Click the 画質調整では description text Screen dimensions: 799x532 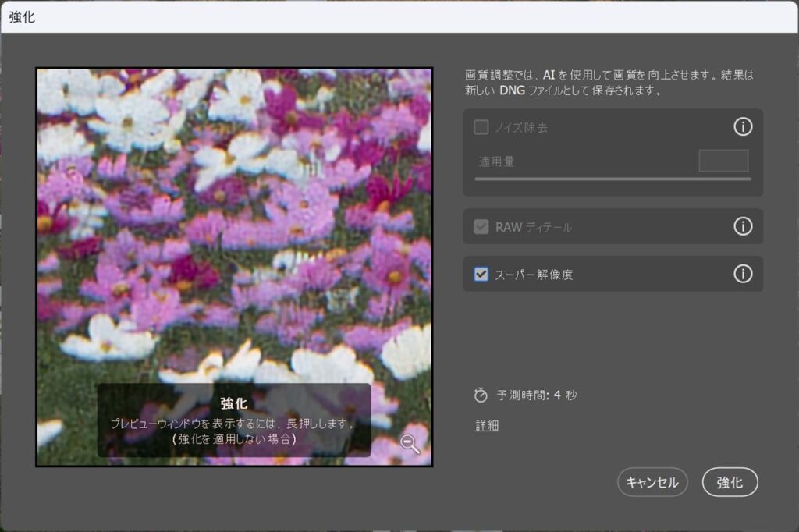609,83
